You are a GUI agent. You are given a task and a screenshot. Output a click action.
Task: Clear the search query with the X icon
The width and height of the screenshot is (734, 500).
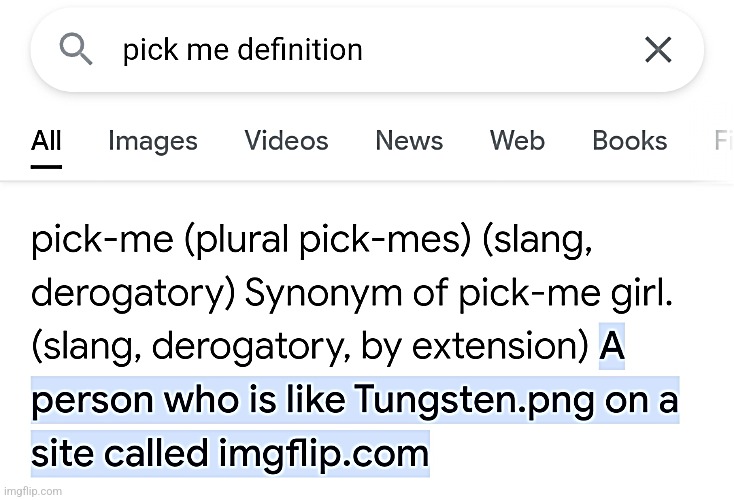[x=657, y=49]
